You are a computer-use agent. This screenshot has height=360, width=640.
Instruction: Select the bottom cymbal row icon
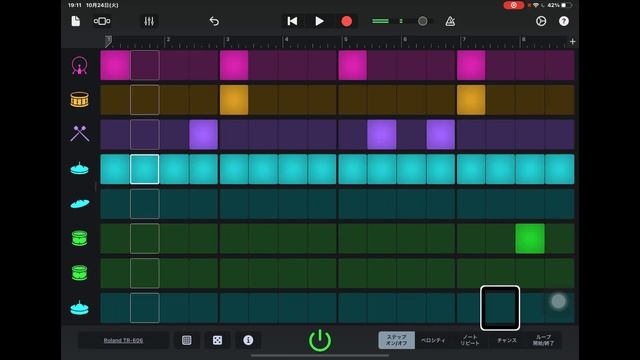point(79,308)
